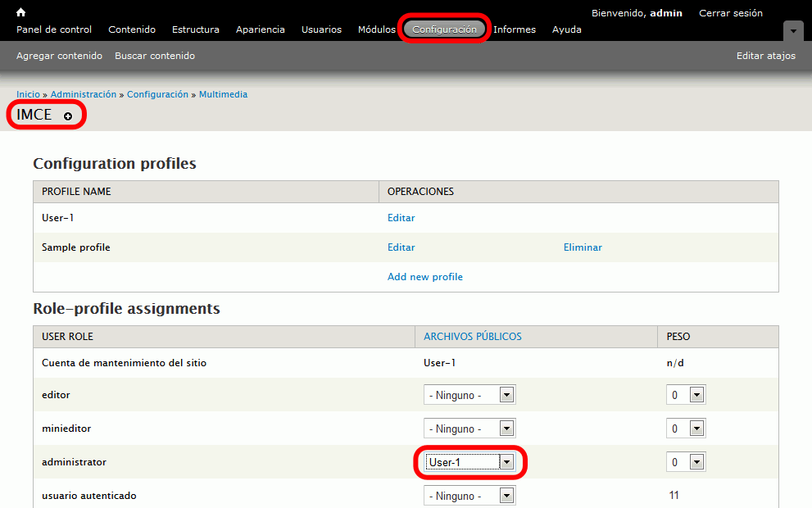Open the Apariencia menu

coord(261,29)
